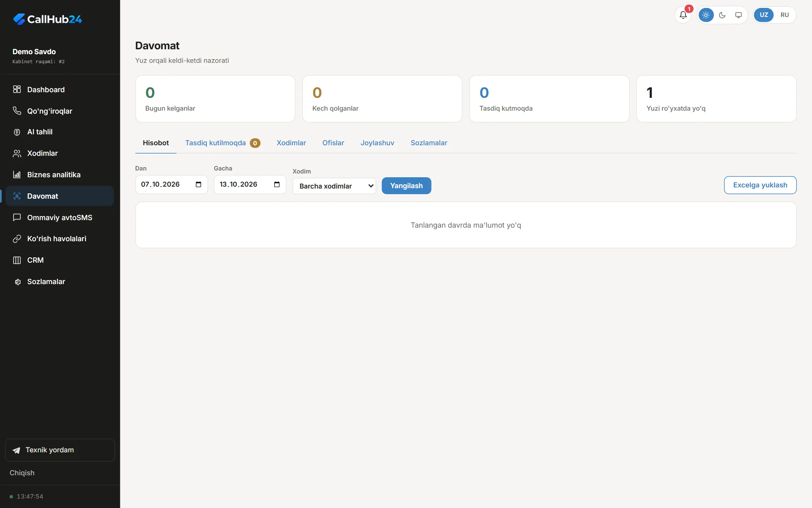
Task: Click the Dashboard grid icon in sidebar
Action: (x=17, y=89)
